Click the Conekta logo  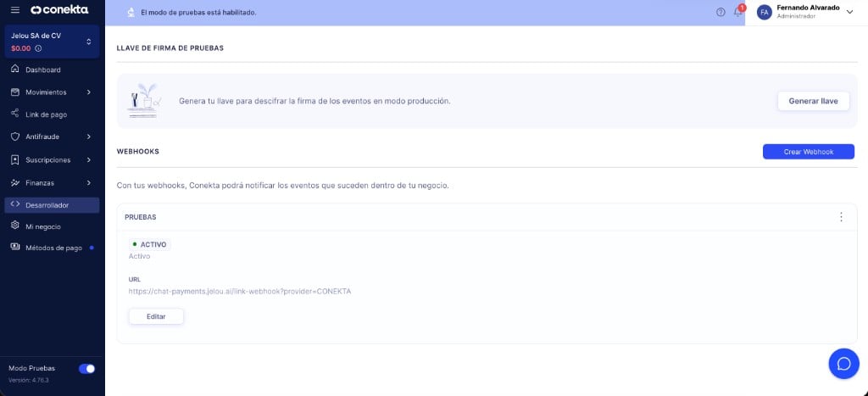pyautogui.click(x=59, y=10)
